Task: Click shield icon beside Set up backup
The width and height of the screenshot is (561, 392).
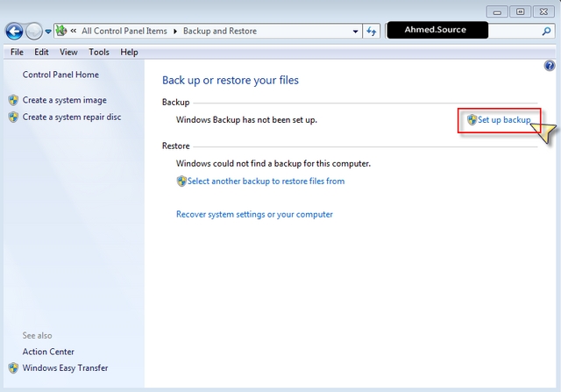Action: [472, 119]
